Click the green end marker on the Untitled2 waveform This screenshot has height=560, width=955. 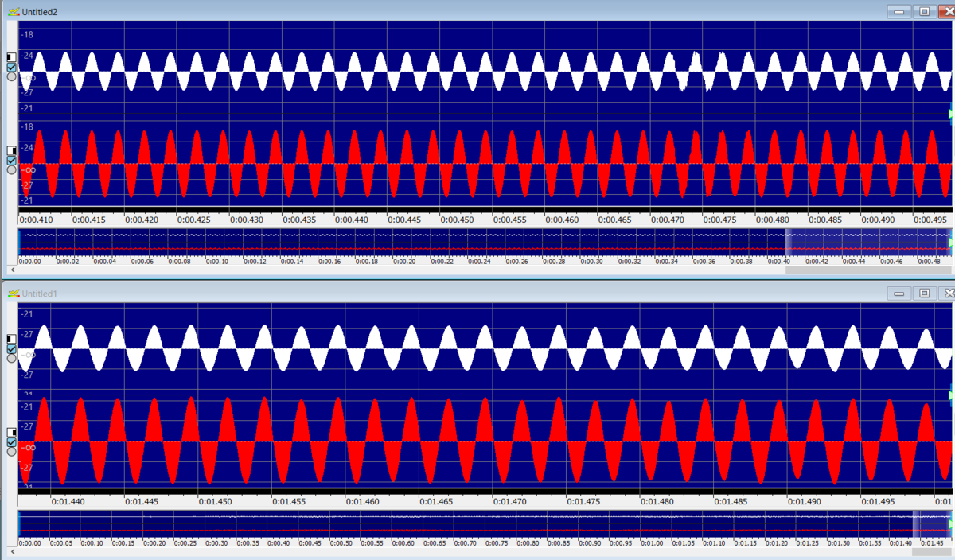pos(952,115)
